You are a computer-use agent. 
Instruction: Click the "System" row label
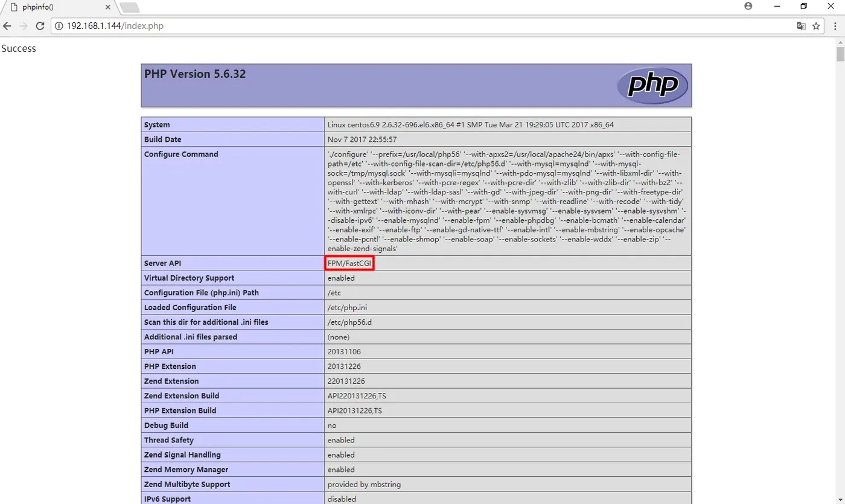tap(157, 125)
